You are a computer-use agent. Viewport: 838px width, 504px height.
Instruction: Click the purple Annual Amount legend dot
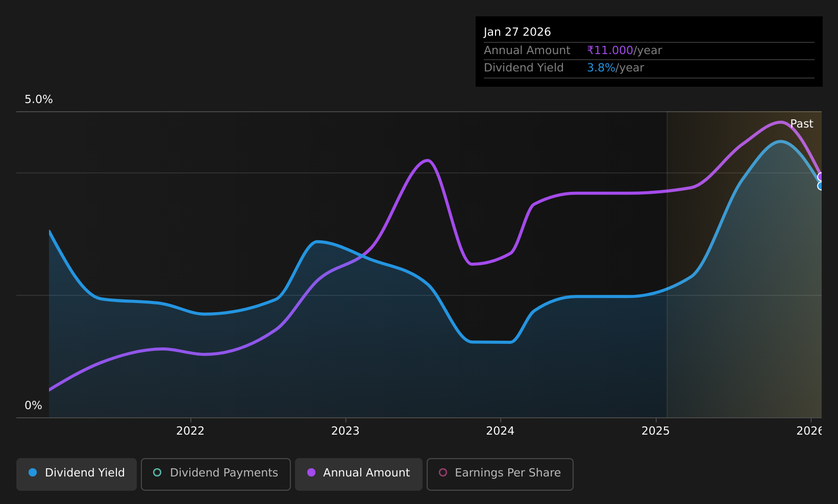(311, 472)
